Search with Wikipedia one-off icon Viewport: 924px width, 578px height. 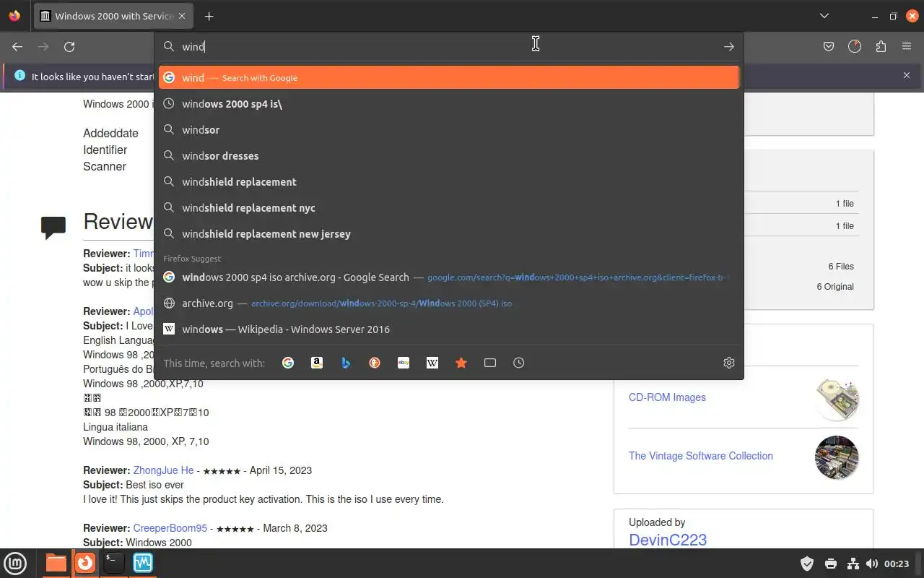click(432, 363)
